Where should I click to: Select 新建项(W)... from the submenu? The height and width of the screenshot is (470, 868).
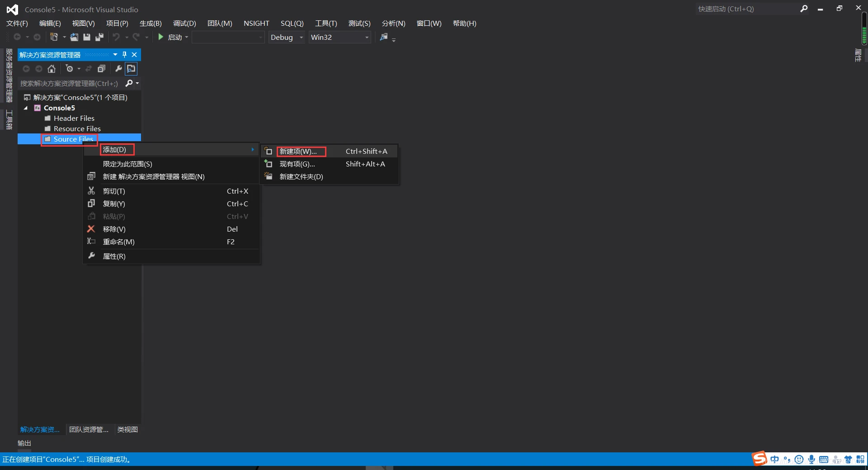[330, 151]
